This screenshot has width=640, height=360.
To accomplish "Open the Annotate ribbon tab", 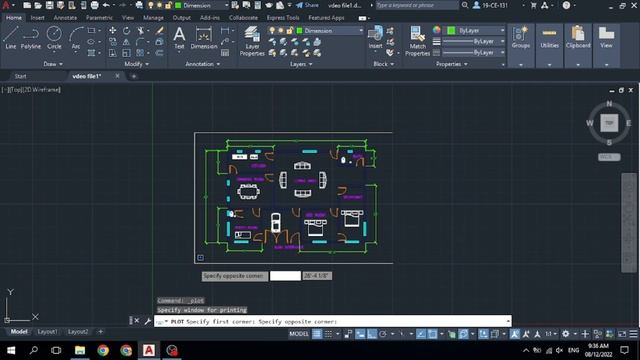I will [x=65, y=18].
